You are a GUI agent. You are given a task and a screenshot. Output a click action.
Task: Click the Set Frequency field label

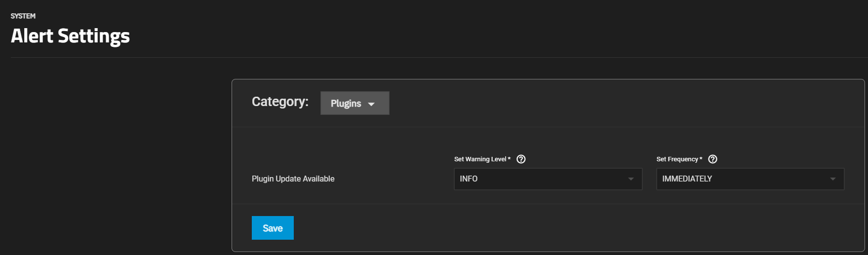(677, 159)
